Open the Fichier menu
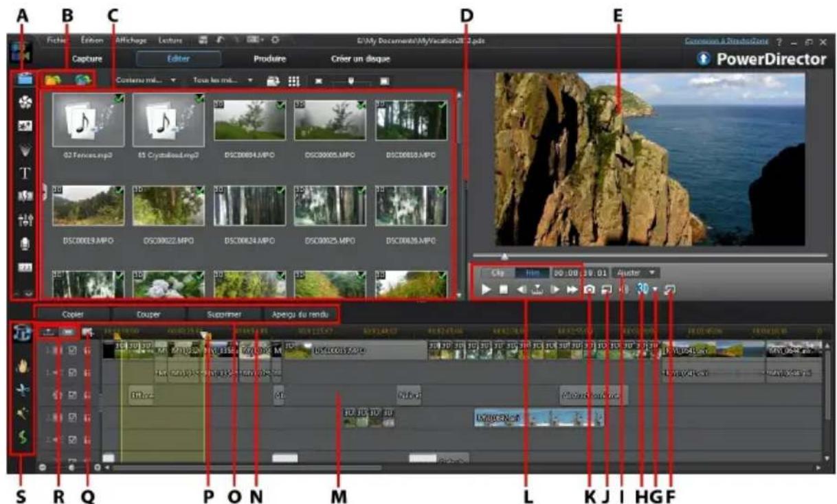The height and width of the screenshot is (504, 837). pyautogui.click(x=57, y=41)
